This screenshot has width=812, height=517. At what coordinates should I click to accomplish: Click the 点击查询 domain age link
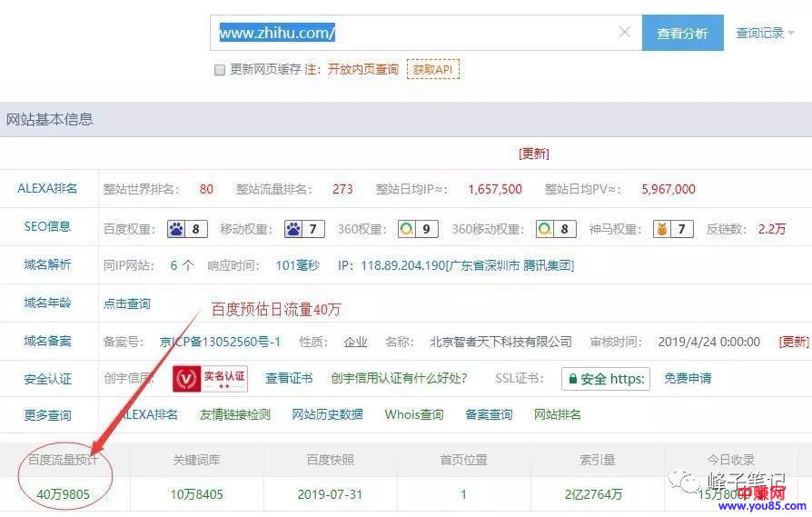tap(127, 303)
